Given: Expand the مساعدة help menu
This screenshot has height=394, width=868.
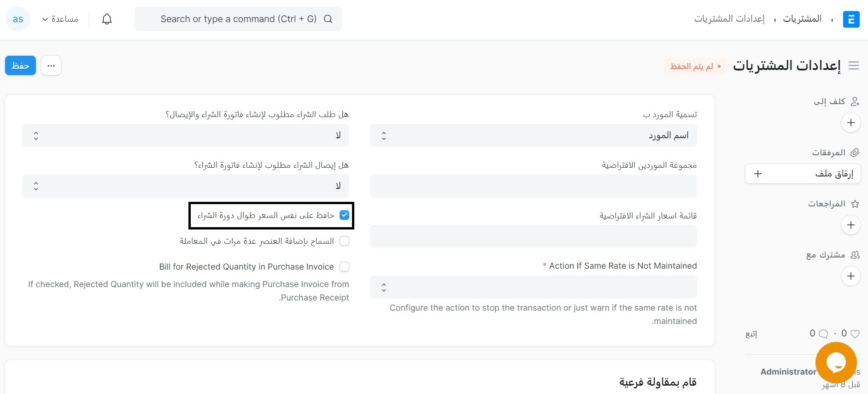Looking at the screenshot, I should [x=60, y=19].
